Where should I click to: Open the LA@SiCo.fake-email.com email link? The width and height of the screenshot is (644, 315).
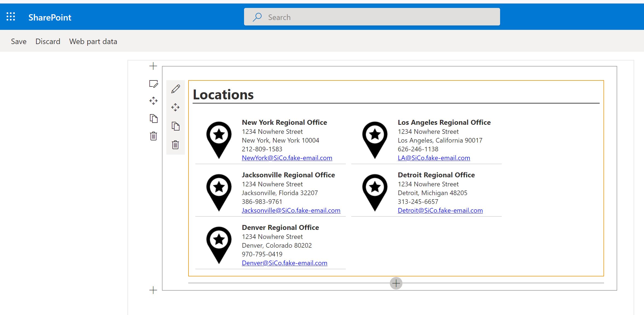click(434, 158)
